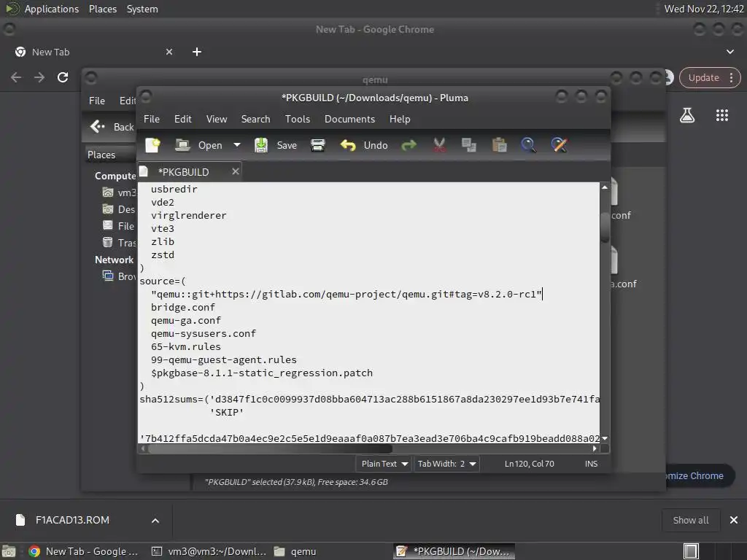Open Chrome three-dot menu
747x560 pixels.
pyautogui.click(x=731, y=77)
